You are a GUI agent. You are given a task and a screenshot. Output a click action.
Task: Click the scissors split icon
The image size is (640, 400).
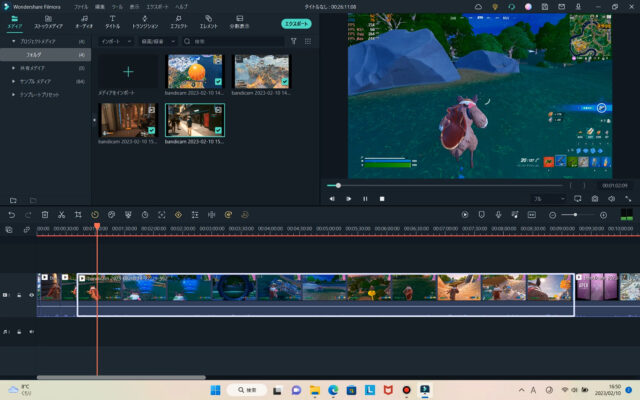[x=62, y=215]
